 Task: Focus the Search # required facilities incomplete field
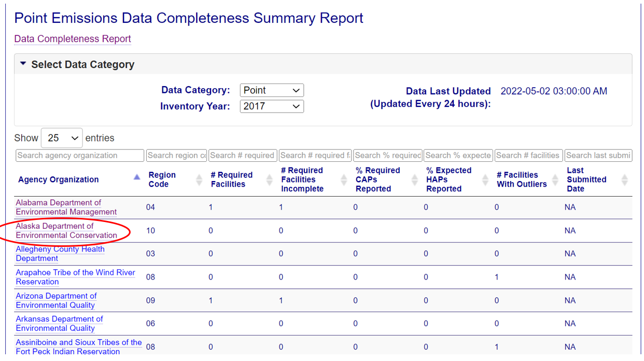[x=315, y=156]
